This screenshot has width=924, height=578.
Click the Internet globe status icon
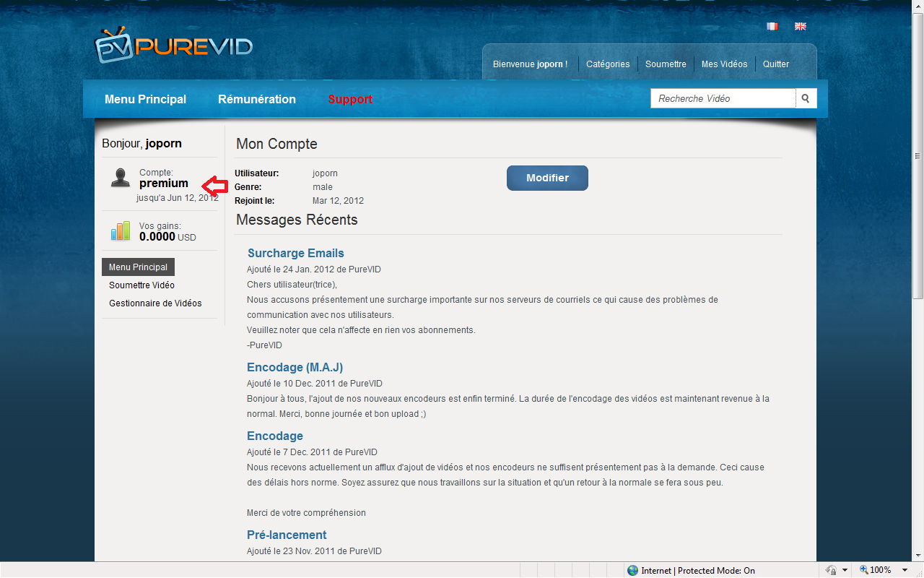[633, 571]
